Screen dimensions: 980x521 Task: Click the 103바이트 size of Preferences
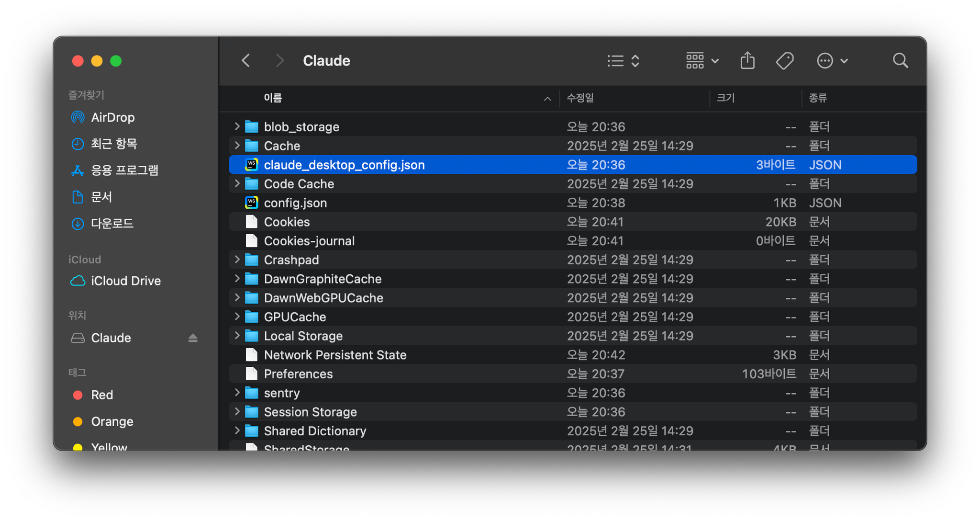769,374
